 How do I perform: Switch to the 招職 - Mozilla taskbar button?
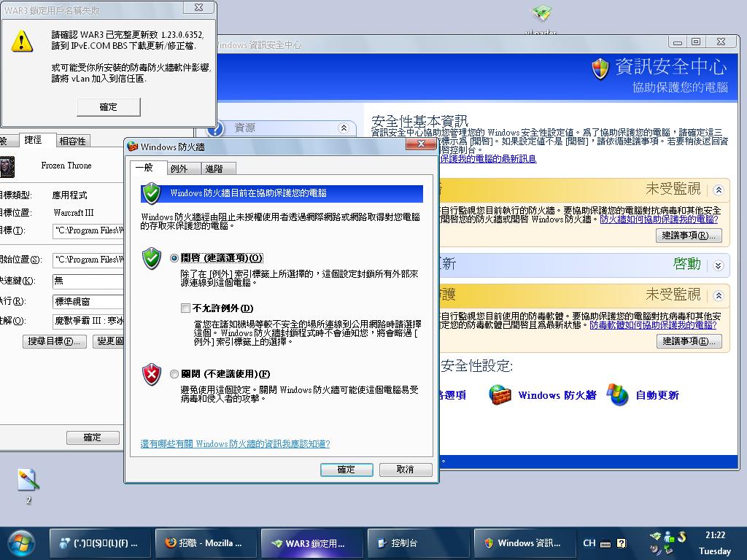pos(205,543)
